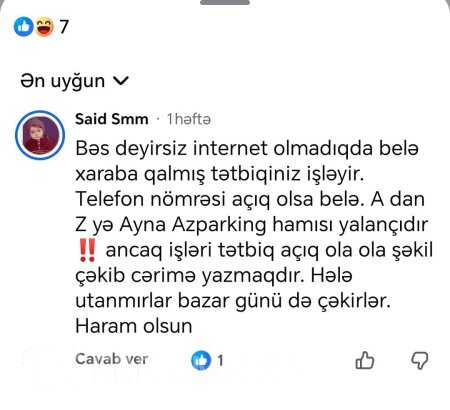Dislike the comment with the thumbs-down outline icon
Screen dimensions: 450x410
(419, 360)
